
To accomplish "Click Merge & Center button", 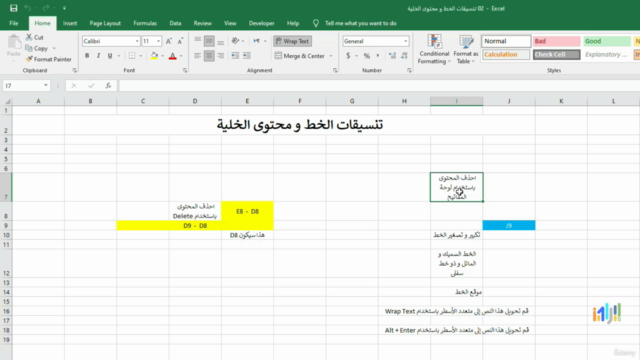I will [300, 56].
